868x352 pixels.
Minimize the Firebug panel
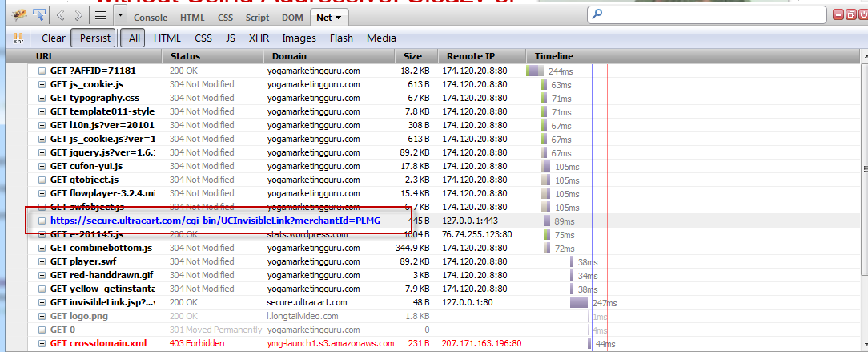point(839,15)
